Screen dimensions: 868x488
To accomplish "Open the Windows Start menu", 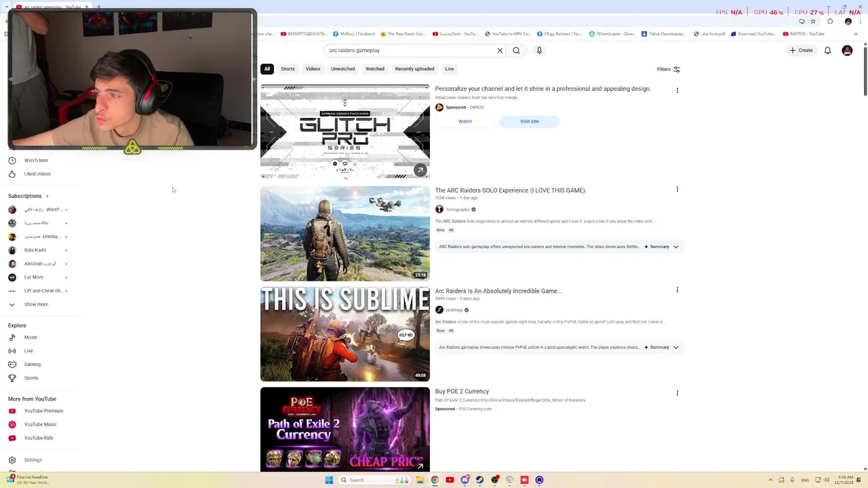I will 329,480.
